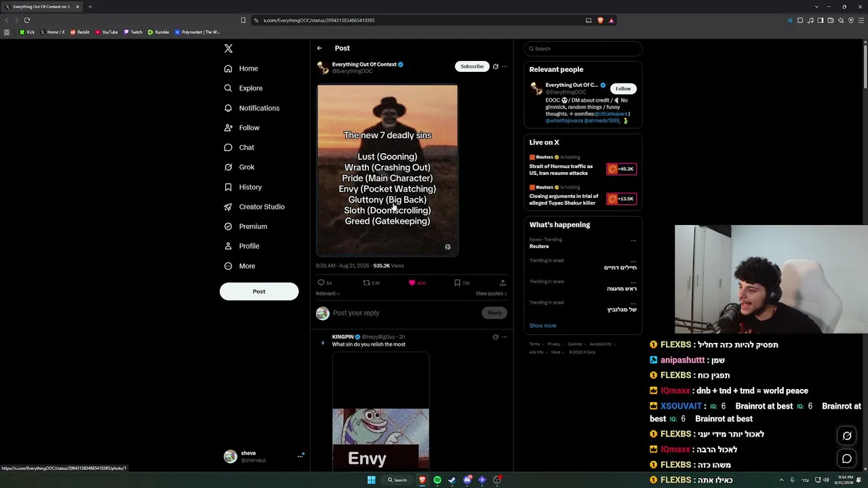Screen dimensions: 868x488
Task: Click the Grok floating icon at bottom right
Action: tap(847, 436)
